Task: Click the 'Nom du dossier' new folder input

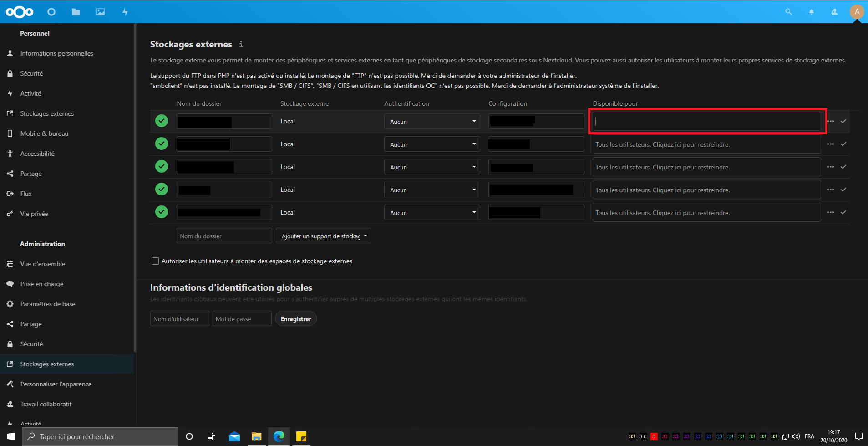Action: [x=224, y=236]
